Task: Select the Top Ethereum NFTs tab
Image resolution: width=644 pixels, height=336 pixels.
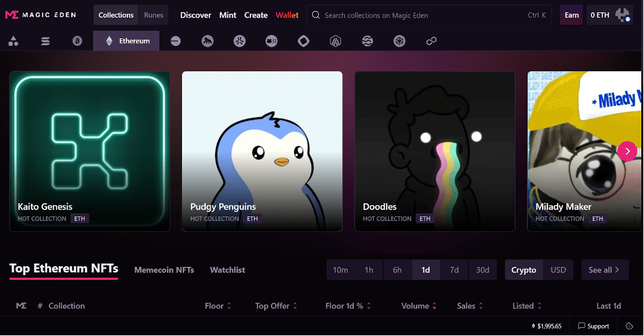Action: point(64,269)
